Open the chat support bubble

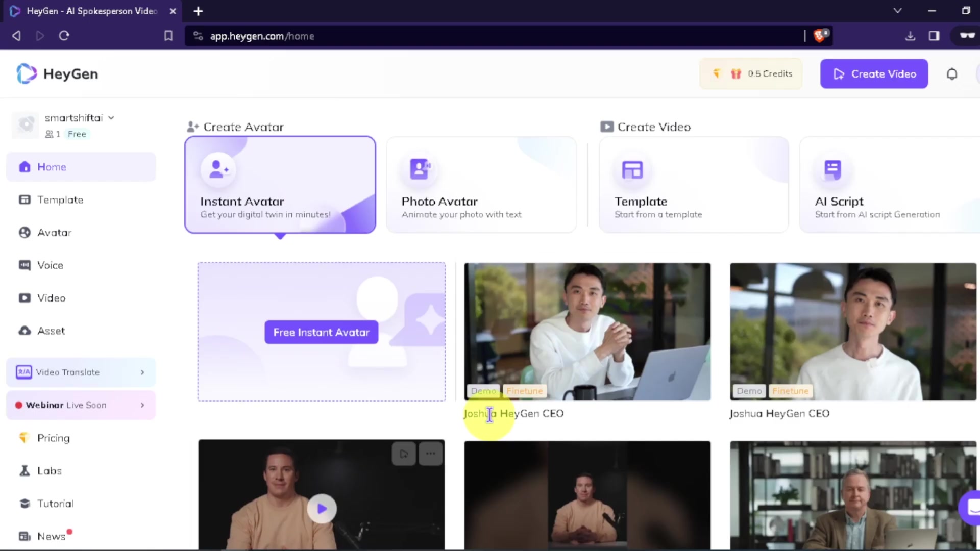(x=970, y=508)
